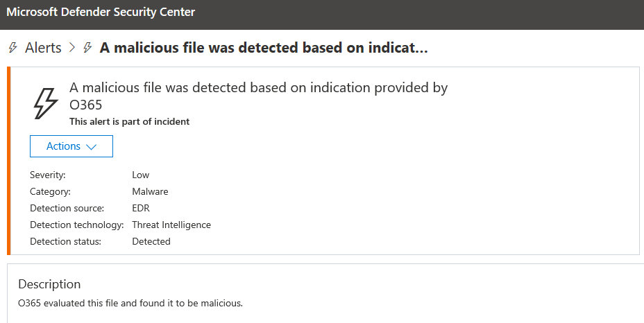Click the Description section heading
Viewport: 644px width, 323px height.
[49, 284]
